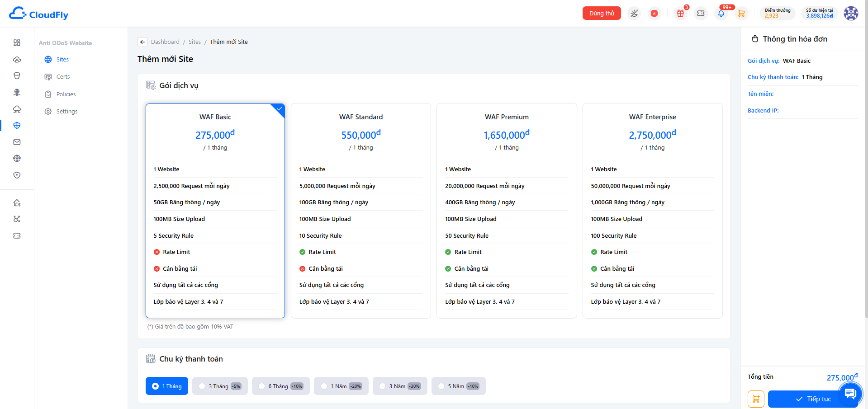This screenshot has height=409, width=868.
Task: Click the Backend IP invoice line
Action: (x=802, y=111)
